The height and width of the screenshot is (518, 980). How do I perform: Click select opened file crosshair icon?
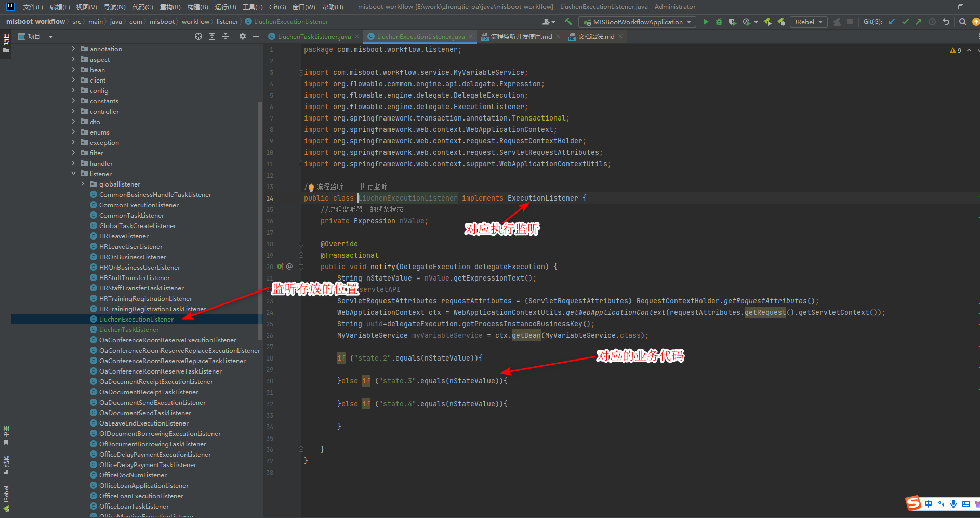point(198,36)
